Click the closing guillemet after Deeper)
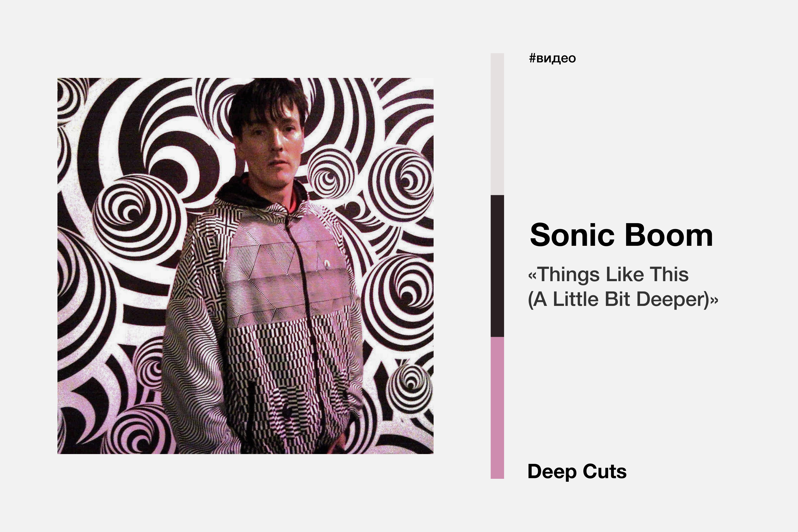 714,300
